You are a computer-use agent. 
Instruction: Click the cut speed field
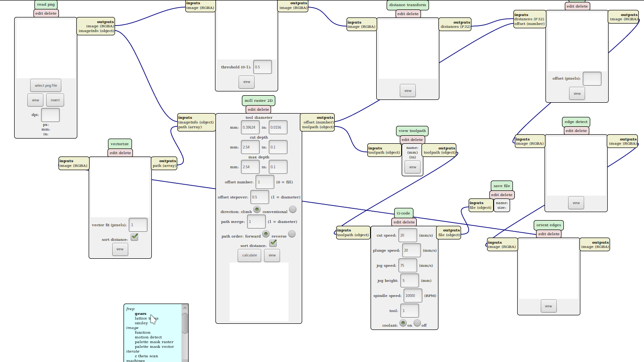pos(408,235)
